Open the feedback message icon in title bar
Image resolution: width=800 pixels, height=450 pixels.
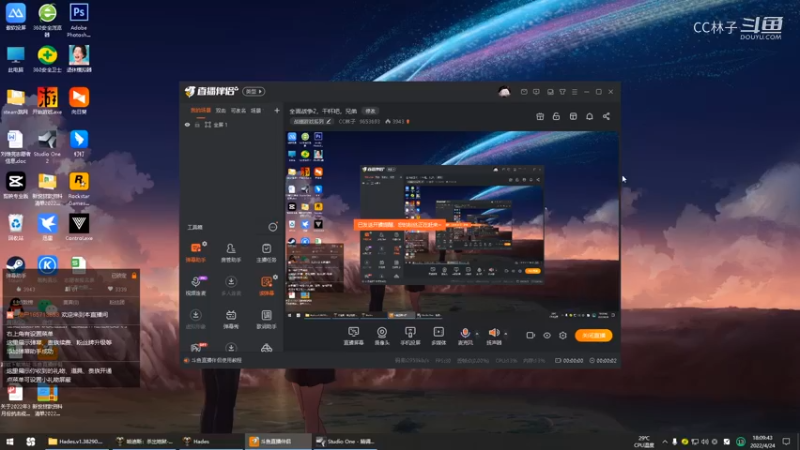coord(536,92)
